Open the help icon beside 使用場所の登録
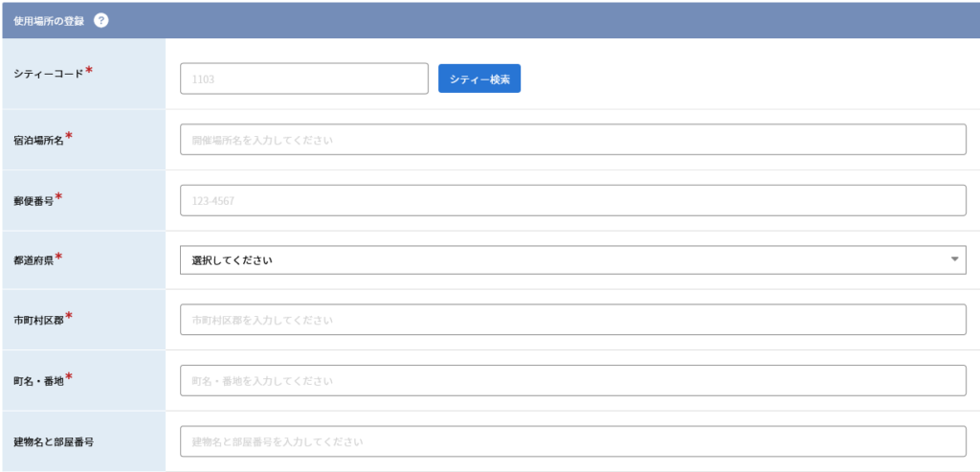Viewport: 980px width, 472px height. pyautogui.click(x=101, y=20)
